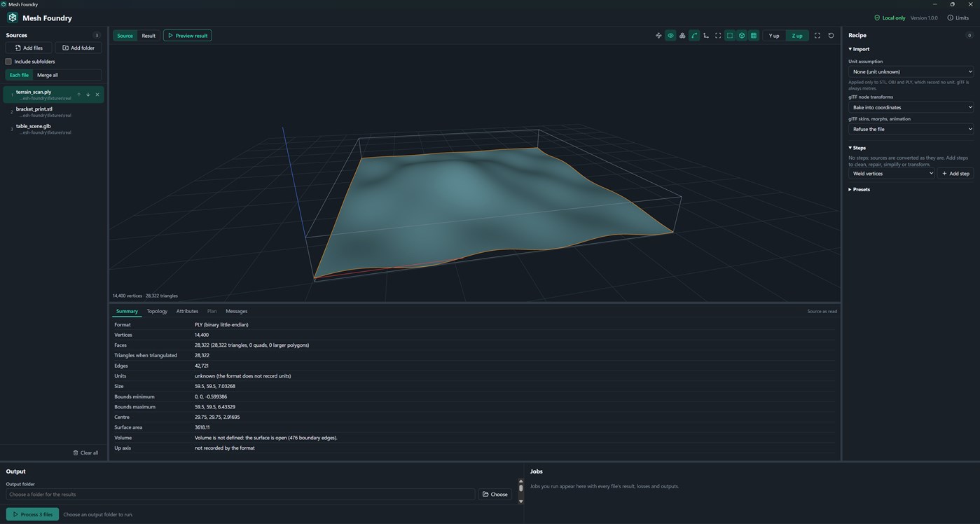The height and width of the screenshot is (524, 980).
Task: Toggle the curved edge icon in the viewport toolbar
Action: pyautogui.click(x=694, y=36)
